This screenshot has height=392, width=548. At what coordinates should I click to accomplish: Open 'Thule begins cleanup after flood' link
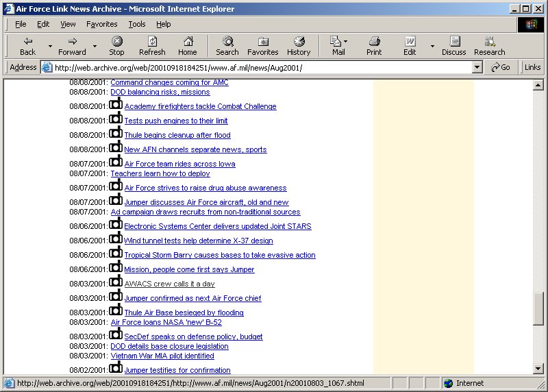click(177, 136)
